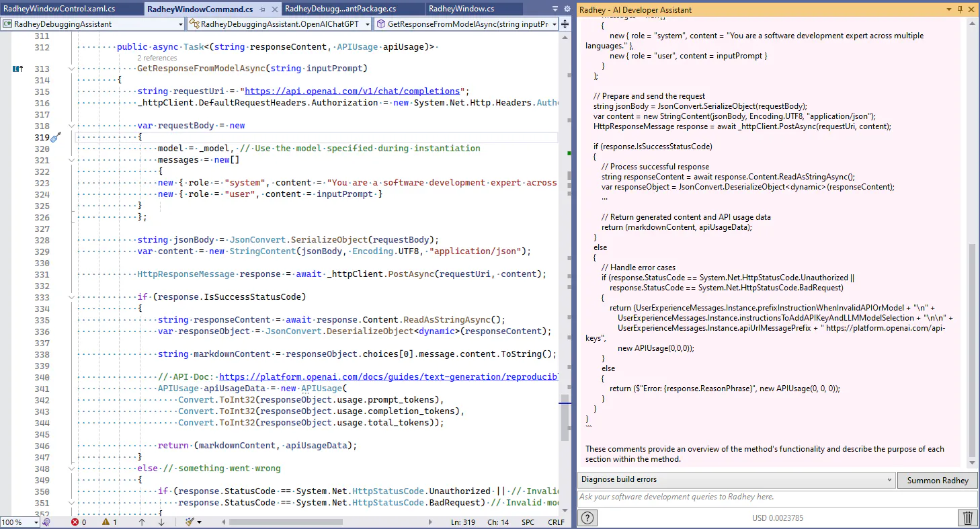
Task: Click the warnings count indicator showing 1
Action: (x=110, y=522)
